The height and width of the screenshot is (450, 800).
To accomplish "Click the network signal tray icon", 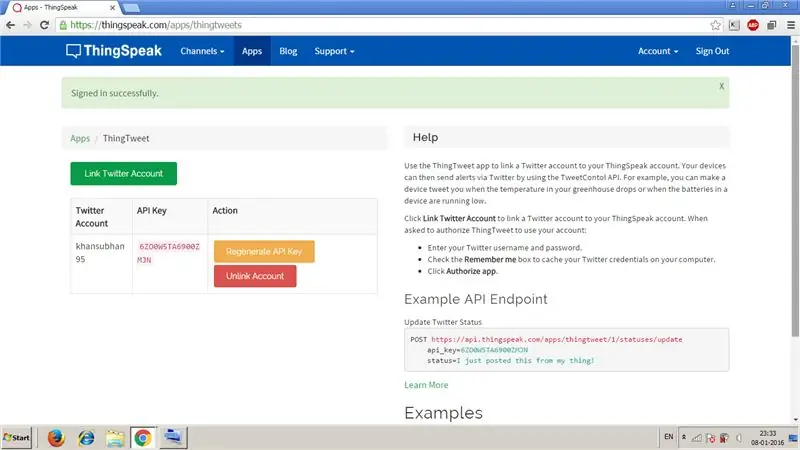I will click(696, 438).
